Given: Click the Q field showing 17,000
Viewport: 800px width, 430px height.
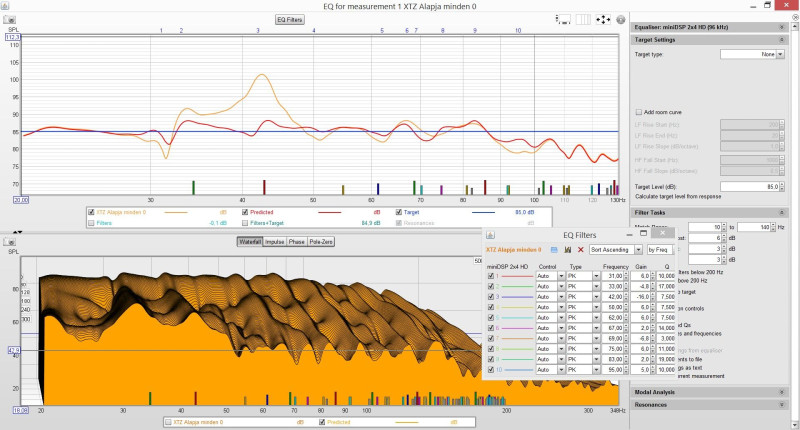Looking at the screenshot, I should pyautogui.click(x=666, y=286).
